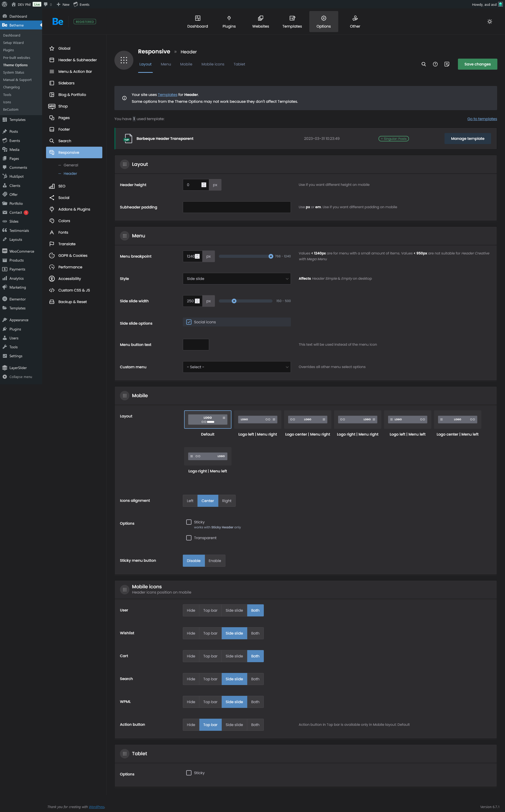This screenshot has width=505, height=812.
Task: Open the Other section in top navigation
Action: 355,22
